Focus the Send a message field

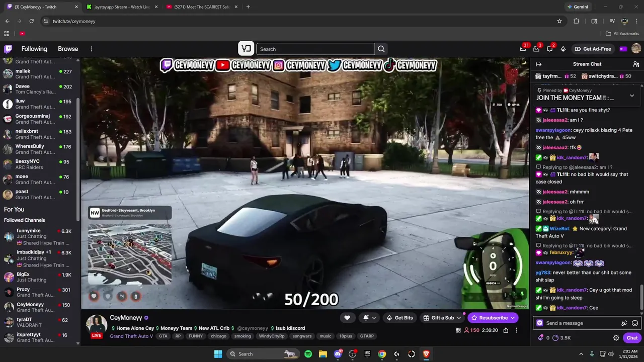click(579, 323)
